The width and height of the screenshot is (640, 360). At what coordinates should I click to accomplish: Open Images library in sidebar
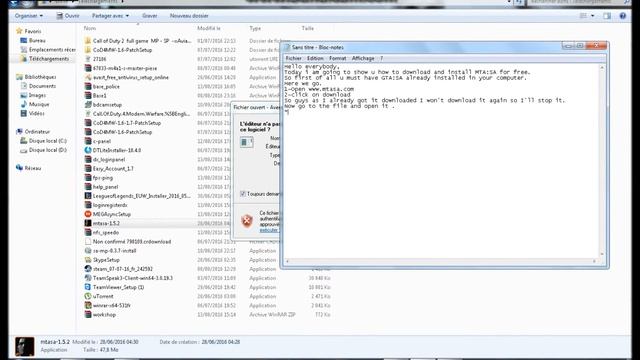[37, 95]
